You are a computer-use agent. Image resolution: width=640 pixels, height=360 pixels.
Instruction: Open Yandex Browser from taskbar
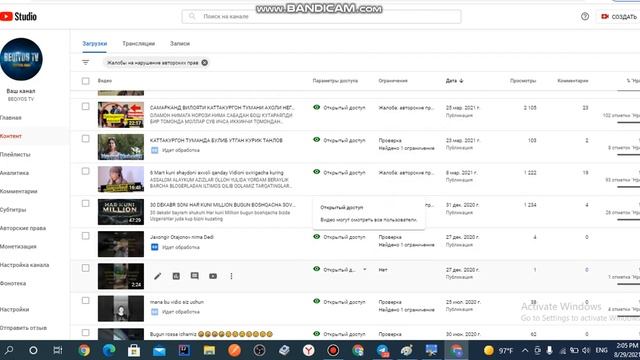coord(309,350)
